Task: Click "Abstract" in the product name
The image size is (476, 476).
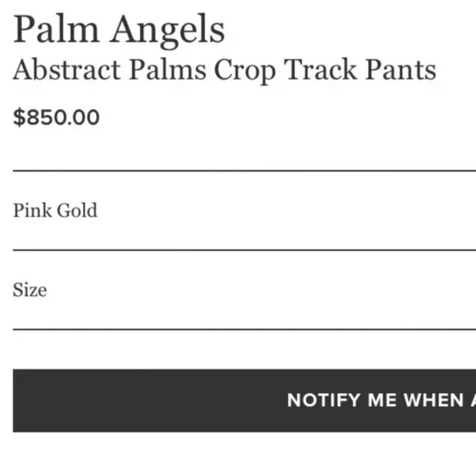Action: 66,70
